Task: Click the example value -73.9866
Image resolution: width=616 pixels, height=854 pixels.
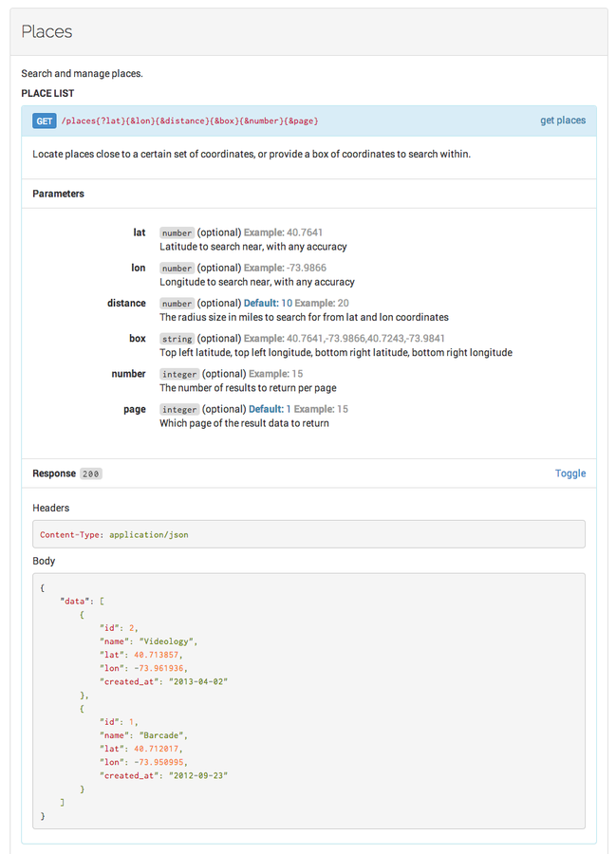Action: pyautogui.click(x=307, y=268)
